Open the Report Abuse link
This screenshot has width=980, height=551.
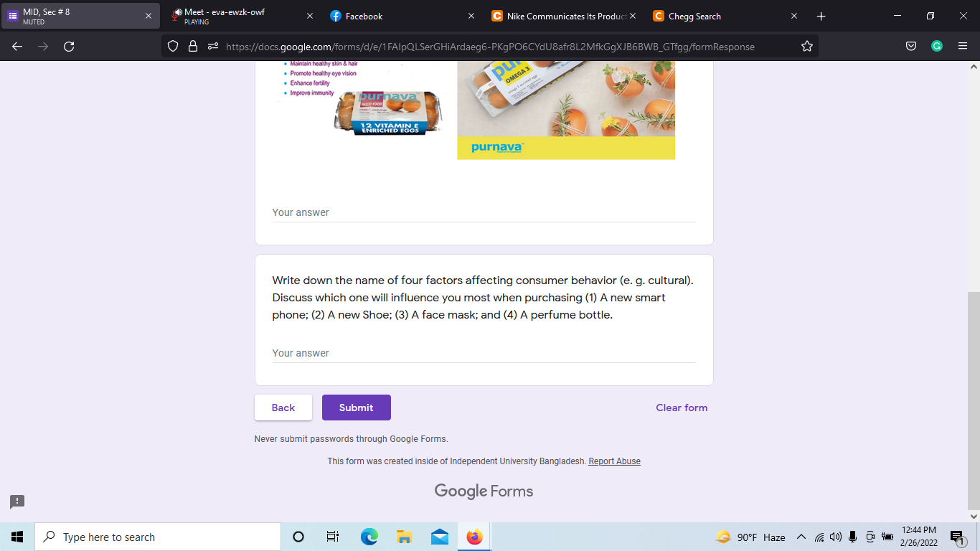(x=615, y=461)
